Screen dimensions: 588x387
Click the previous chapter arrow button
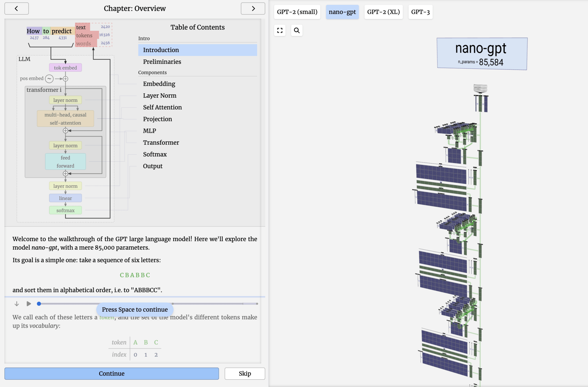click(16, 9)
